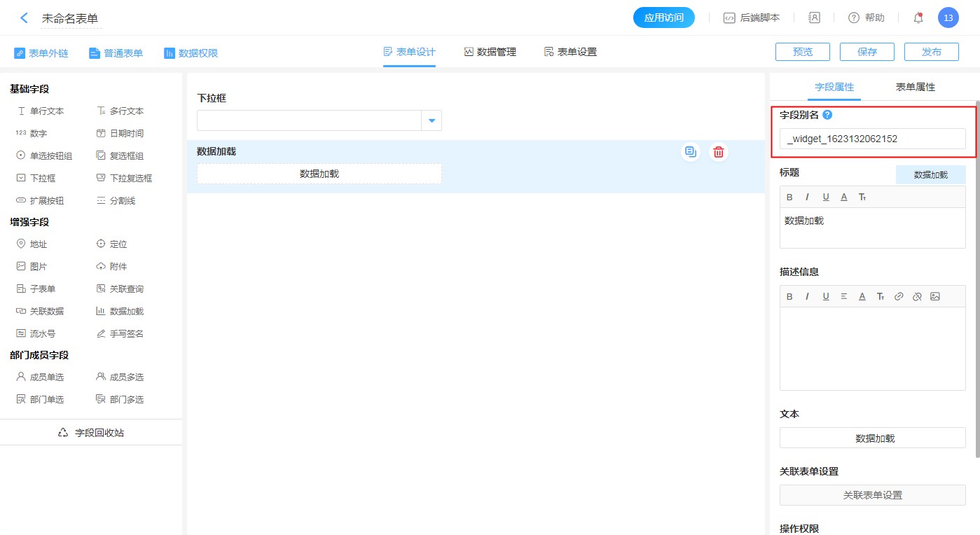The height and width of the screenshot is (535, 980).
Task: Open the contacts icon in header
Action: 814,18
